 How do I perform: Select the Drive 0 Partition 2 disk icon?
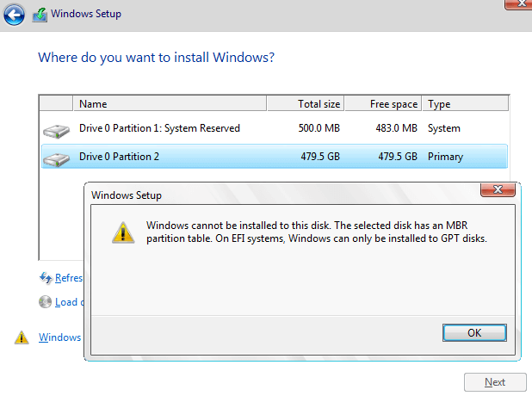click(x=56, y=159)
